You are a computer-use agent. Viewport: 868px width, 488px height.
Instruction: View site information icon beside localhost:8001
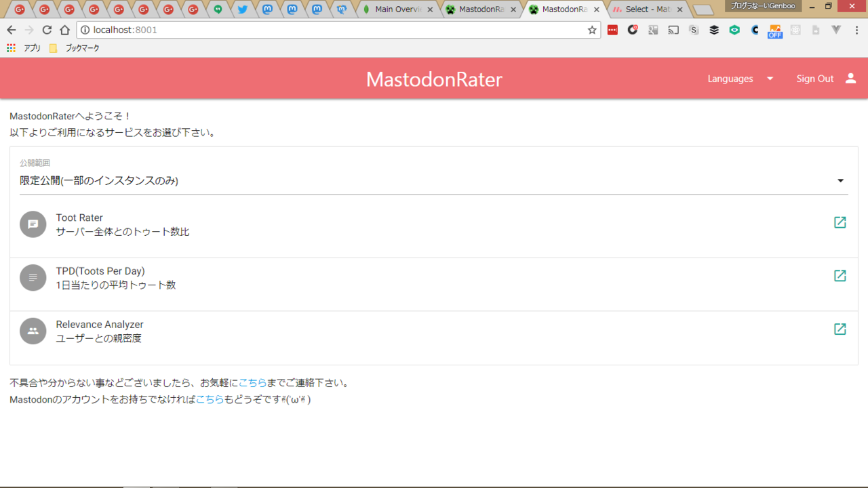85,30
